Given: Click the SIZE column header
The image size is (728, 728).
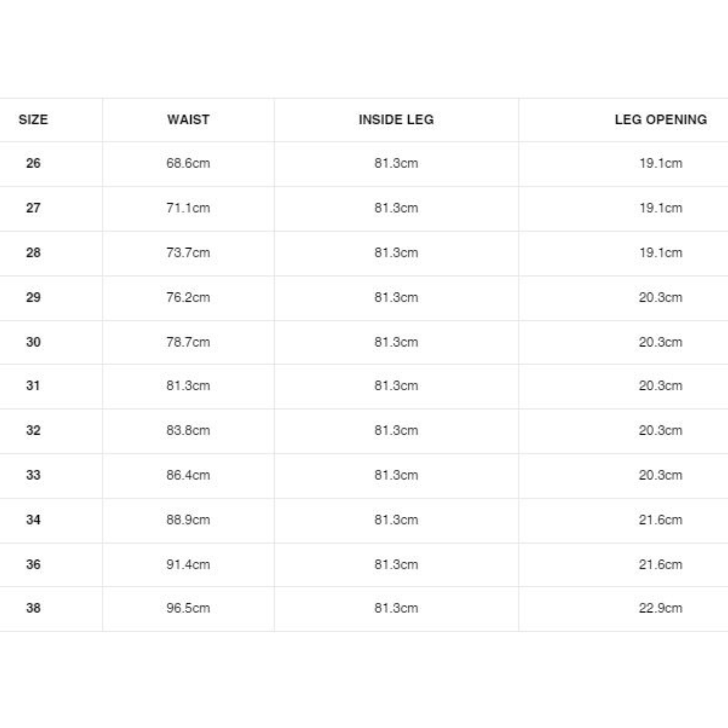Looking at the screenshot, I should point(33,120).
